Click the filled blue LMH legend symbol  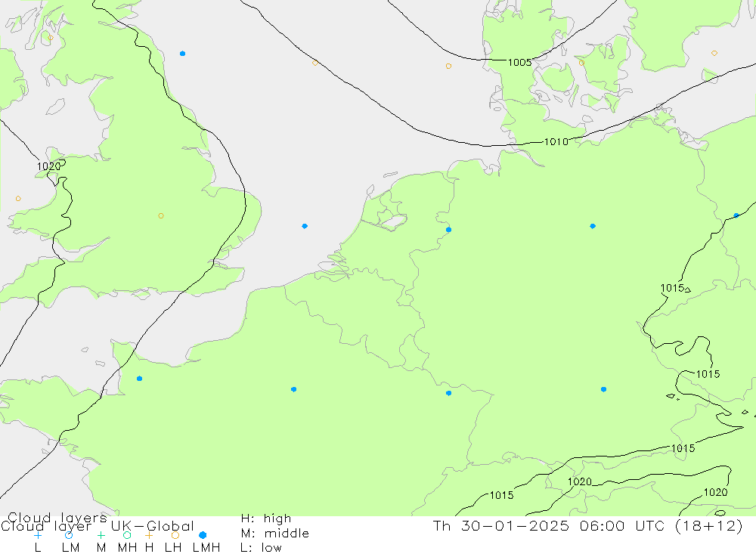click(203, 535)
